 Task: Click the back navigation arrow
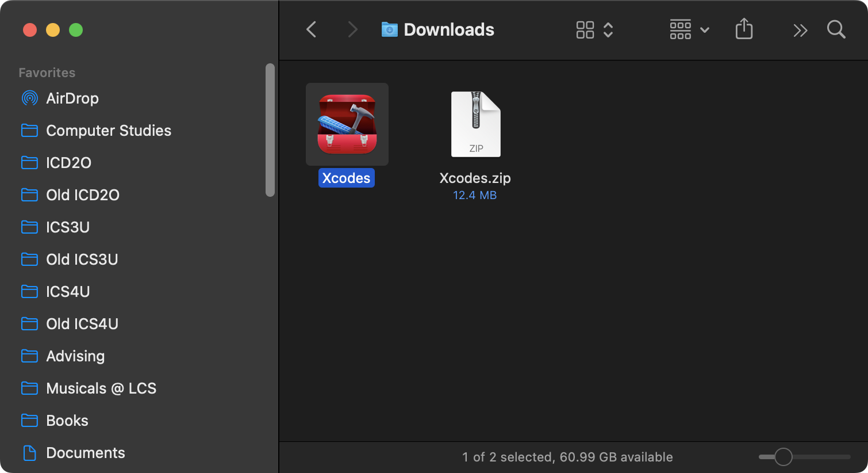[x=312, y=29]
